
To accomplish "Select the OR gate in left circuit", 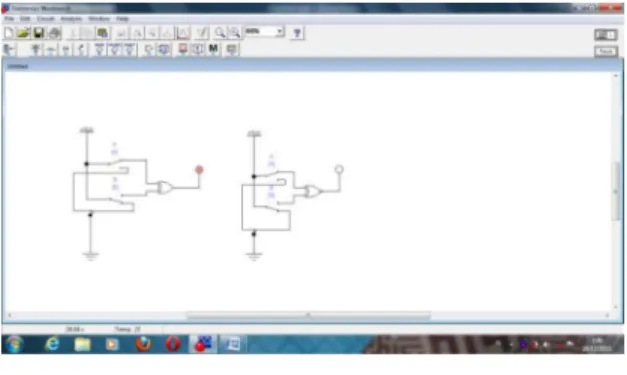I will [164, 187].
